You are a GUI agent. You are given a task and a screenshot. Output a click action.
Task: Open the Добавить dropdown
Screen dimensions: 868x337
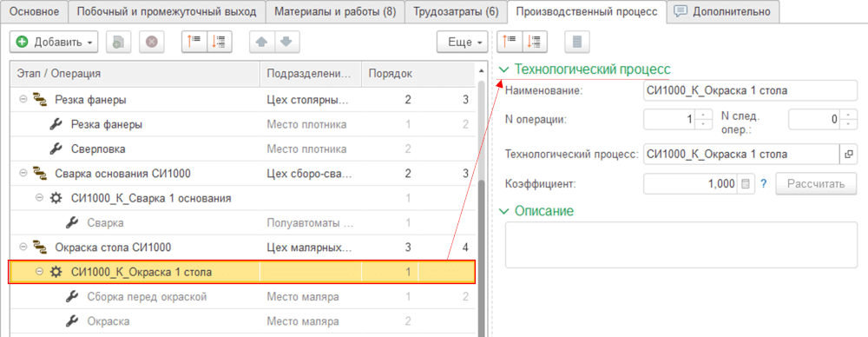(x=54, y=42)
